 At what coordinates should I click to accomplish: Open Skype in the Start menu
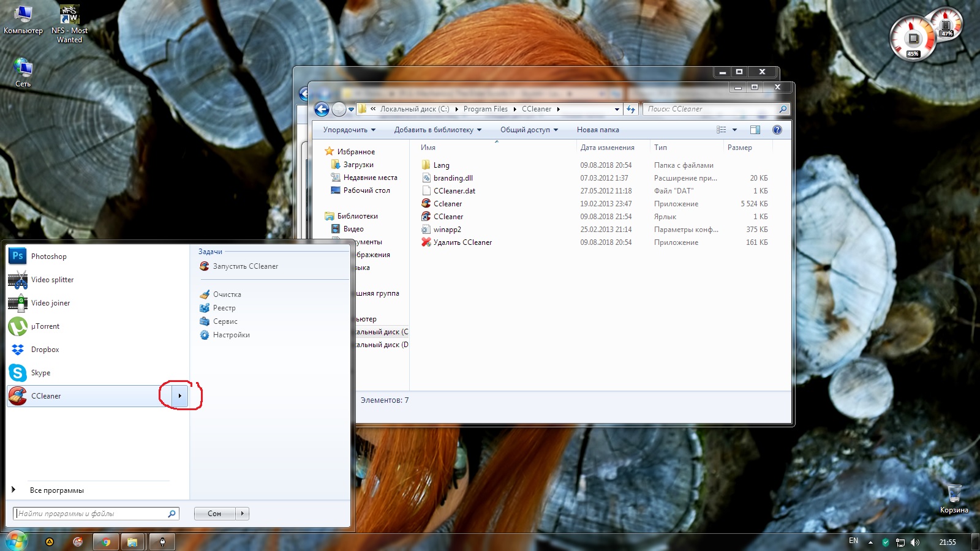coord(40,373)
